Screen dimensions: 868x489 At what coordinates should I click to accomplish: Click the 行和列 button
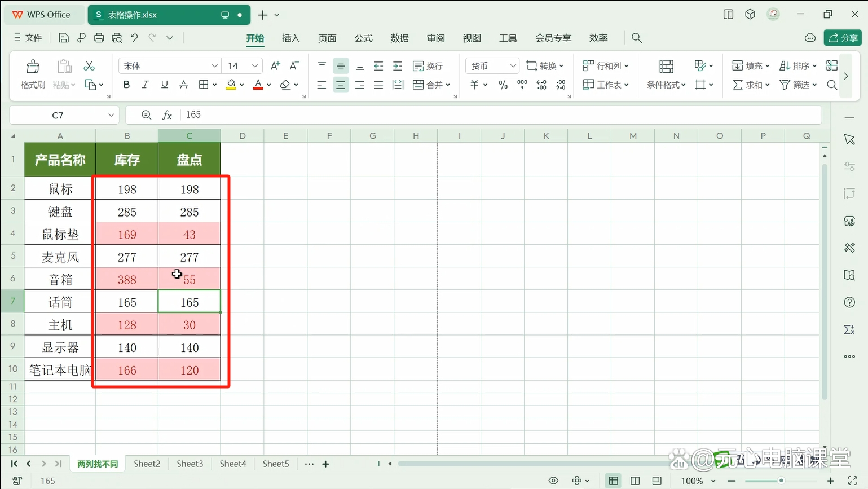(x=606, y=66)
